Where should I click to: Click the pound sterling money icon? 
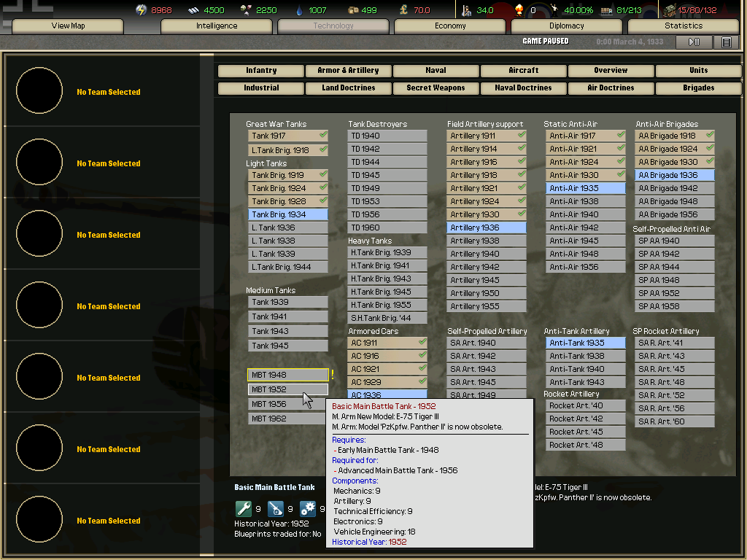402,10
